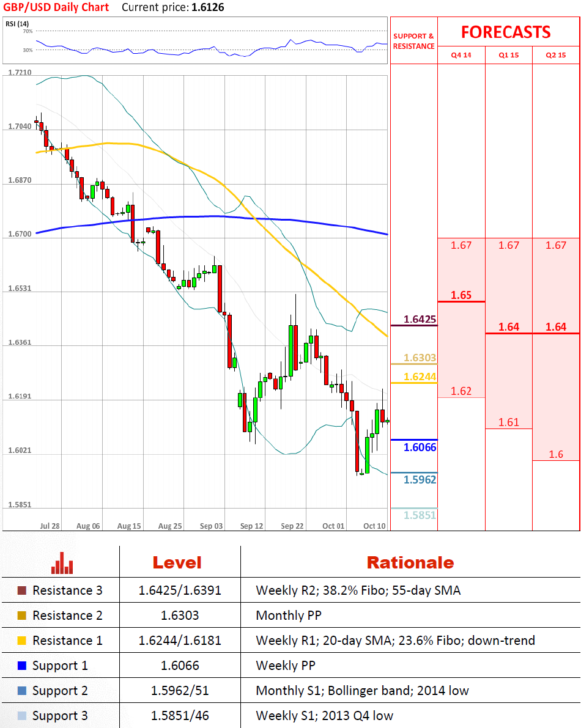Click the 1.6021 price axis label
Screen dimensions: 581x728
20,450
